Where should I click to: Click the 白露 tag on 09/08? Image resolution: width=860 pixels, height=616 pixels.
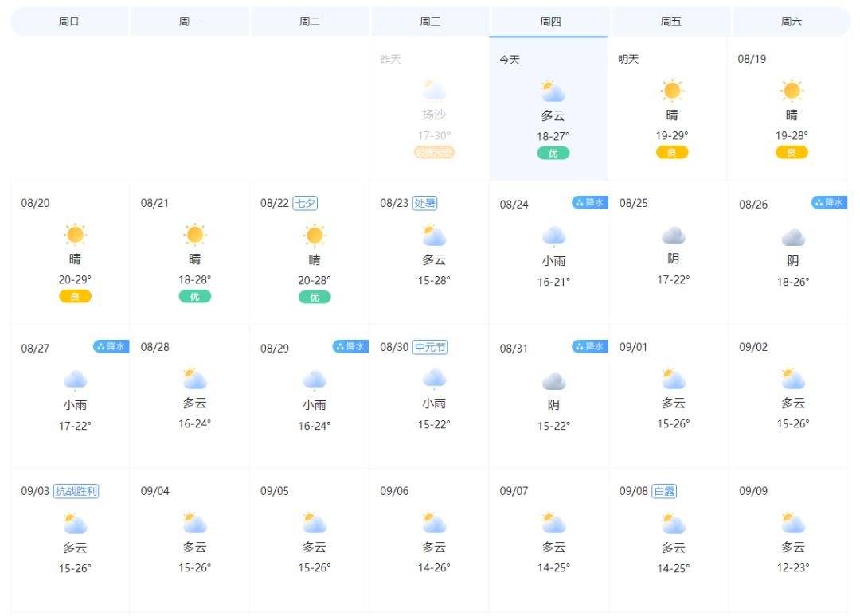click(664, 491)
